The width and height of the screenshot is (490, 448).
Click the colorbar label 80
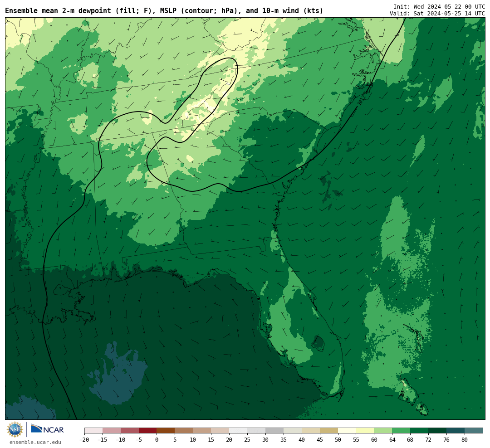tap(465, 440)
